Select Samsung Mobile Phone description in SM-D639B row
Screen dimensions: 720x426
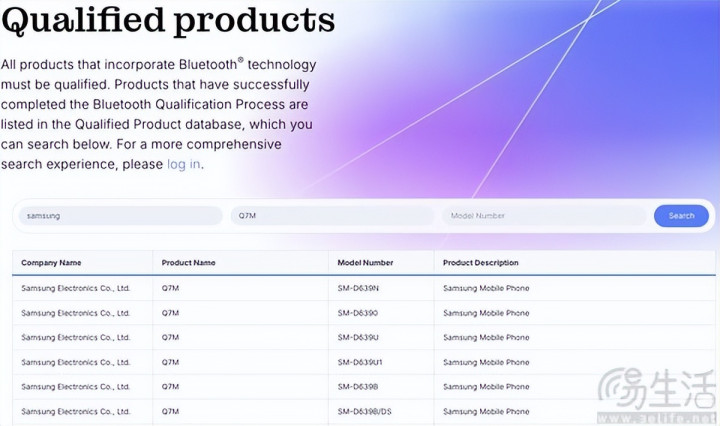click(x=486, y=386)
